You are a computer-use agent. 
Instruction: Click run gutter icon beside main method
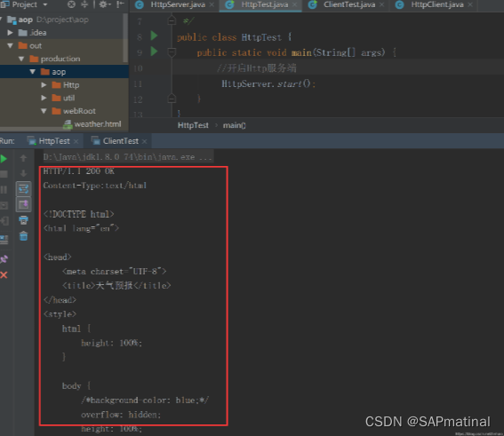click(155, 51)
